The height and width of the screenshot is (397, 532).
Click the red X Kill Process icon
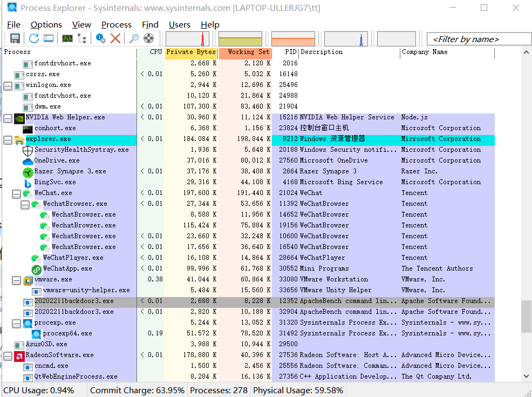pyautogui.click(x=115, y=38)
